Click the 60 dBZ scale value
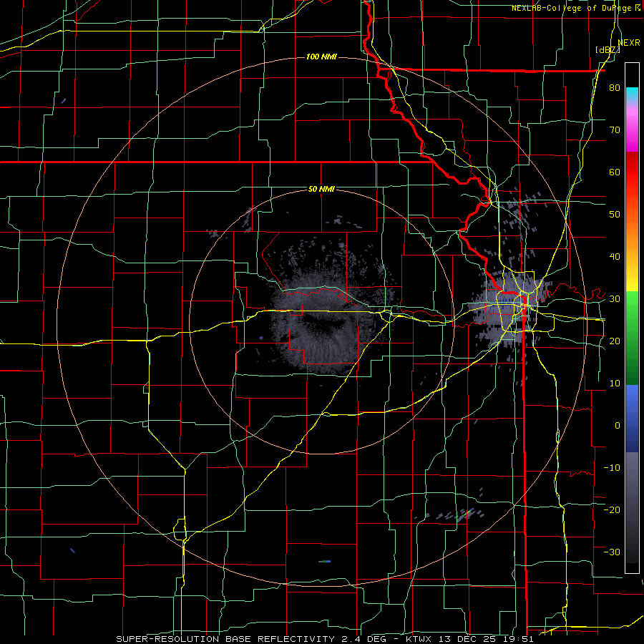The image size is (644, 644). point(615,172)
